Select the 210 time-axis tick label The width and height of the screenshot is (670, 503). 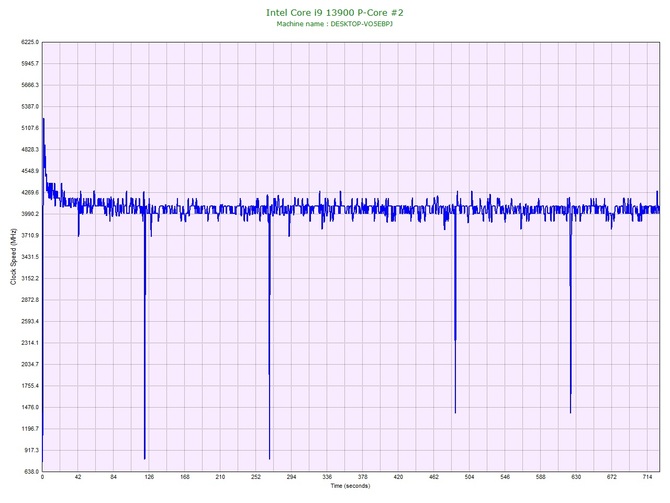(x=220, y=477)
